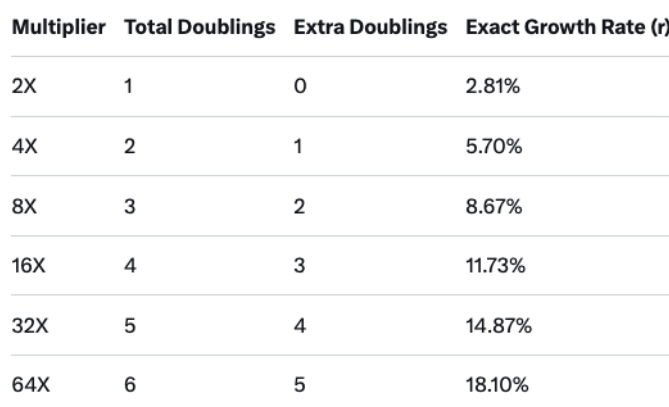
Task: Click Total Doublings value 3 in 8X row
Action: pyautogui.click(x=128, y=206)
